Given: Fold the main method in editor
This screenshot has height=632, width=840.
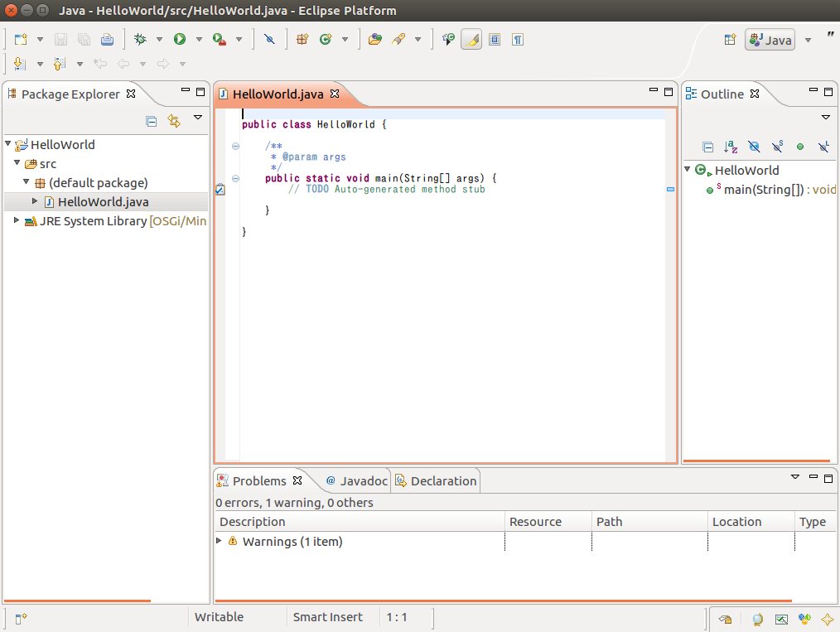Looking at the screenshot, I should 236,178.
